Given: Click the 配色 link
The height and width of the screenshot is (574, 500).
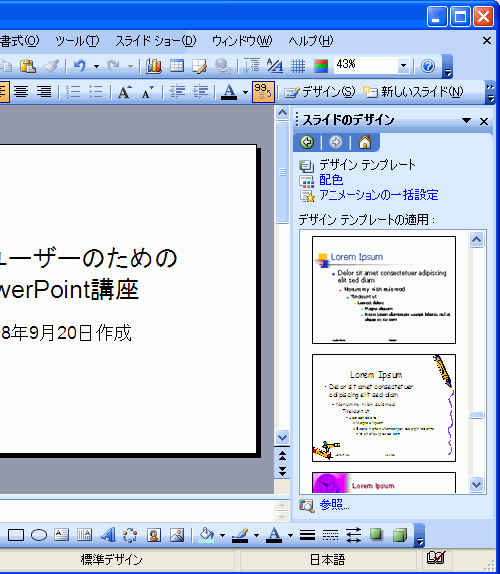Looking at the screenshot, I should [331, 180].
